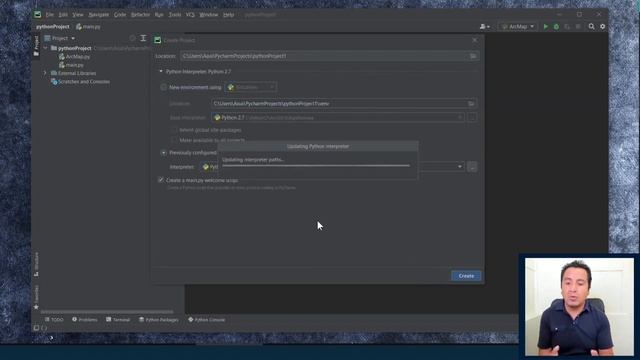Open the Refactor menu

pyautogui.click(x=140, y=14)
